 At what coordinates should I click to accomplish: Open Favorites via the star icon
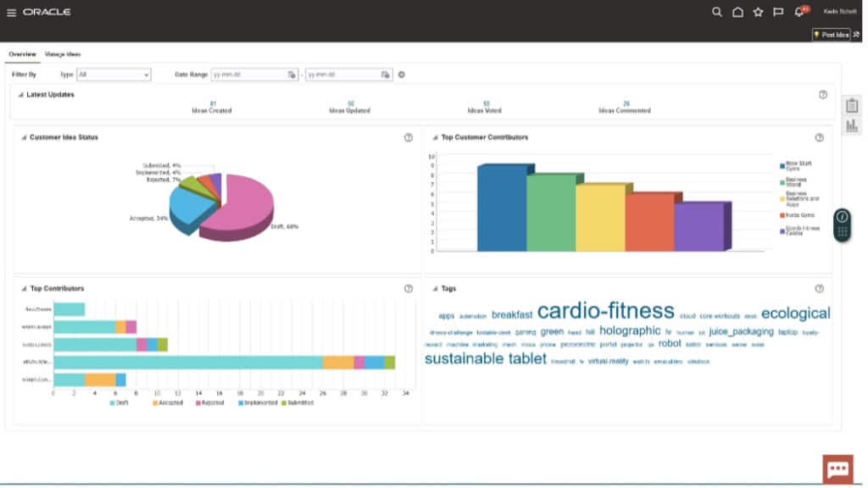pos(757,12)
